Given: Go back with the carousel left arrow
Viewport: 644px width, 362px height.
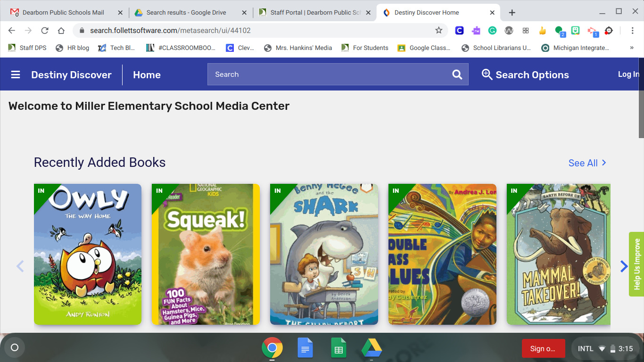Looking at the screenshot, I should 20,266.
